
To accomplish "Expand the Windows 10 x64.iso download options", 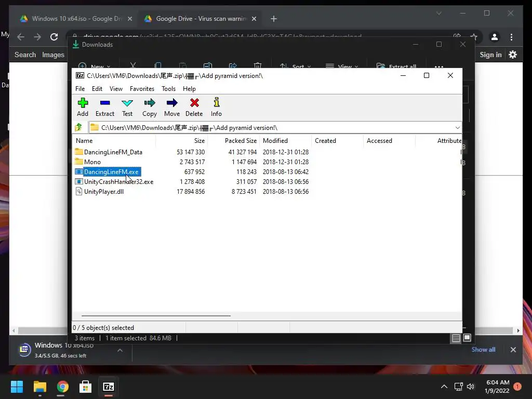I will [120, 350].
